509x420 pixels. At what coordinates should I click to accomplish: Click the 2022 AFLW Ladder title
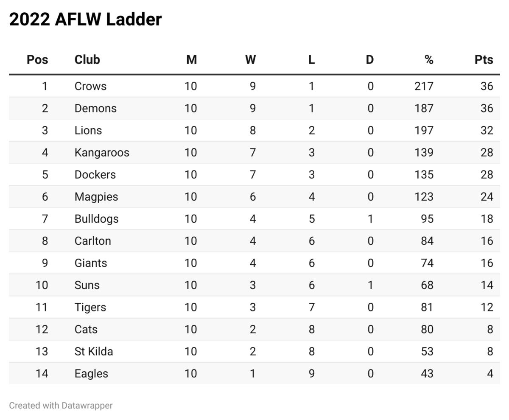(x=85, y=20)
